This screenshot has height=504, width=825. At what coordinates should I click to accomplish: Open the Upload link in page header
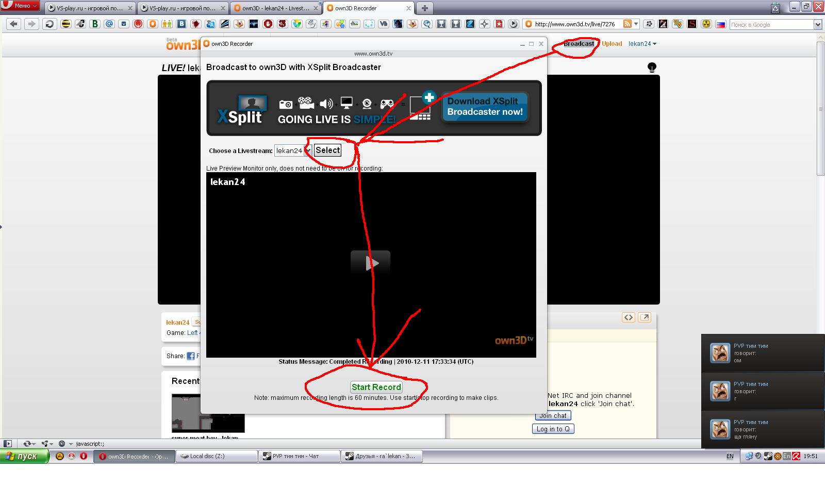612,44
